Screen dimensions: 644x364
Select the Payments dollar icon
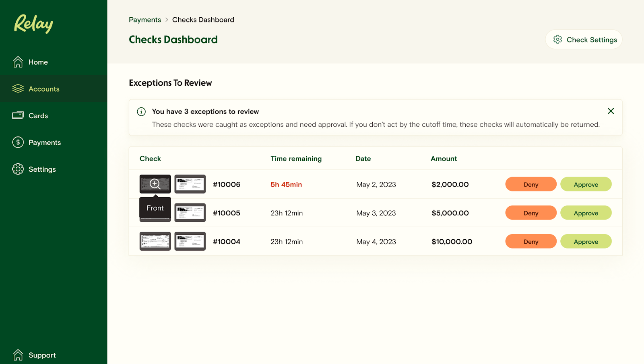pos(18,142)
